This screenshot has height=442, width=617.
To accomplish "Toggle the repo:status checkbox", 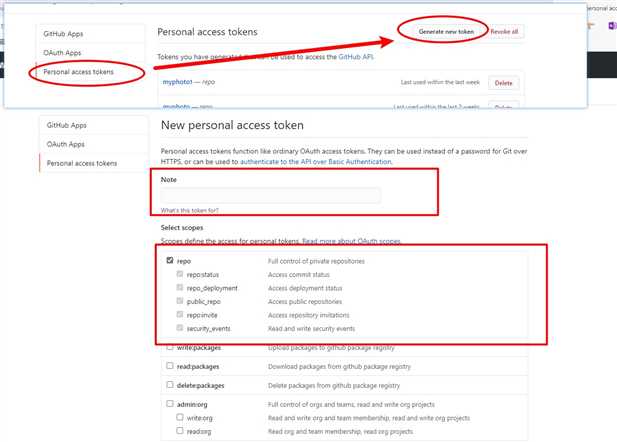I will pyautogui.click(x=180, y=274).
